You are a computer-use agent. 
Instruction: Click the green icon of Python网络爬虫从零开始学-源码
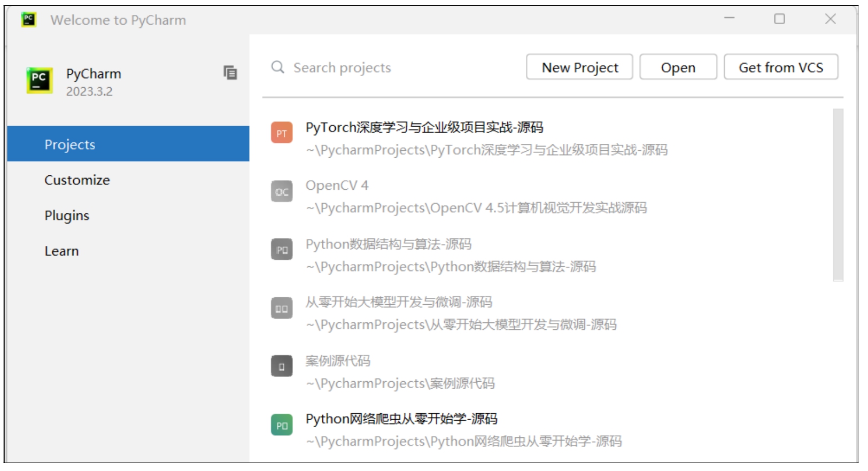click(282, 426)
